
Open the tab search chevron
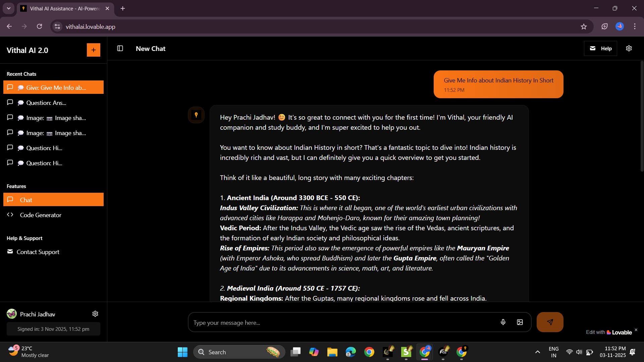[8, 8]
